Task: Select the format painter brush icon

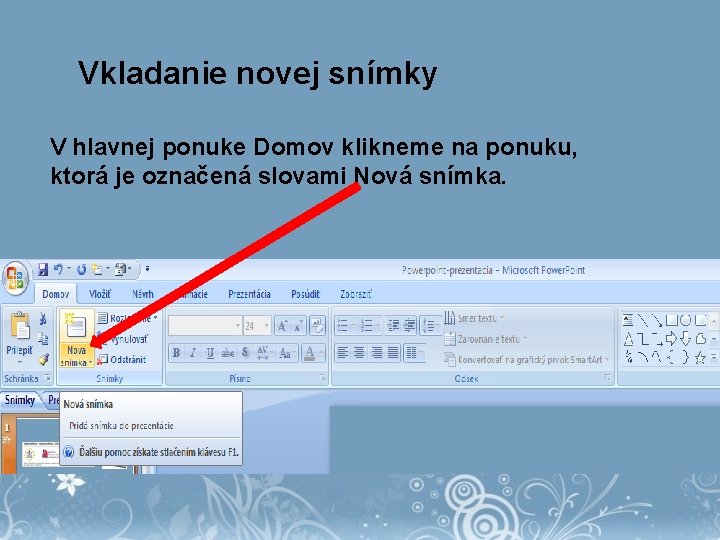Action: tap(43, 359)
